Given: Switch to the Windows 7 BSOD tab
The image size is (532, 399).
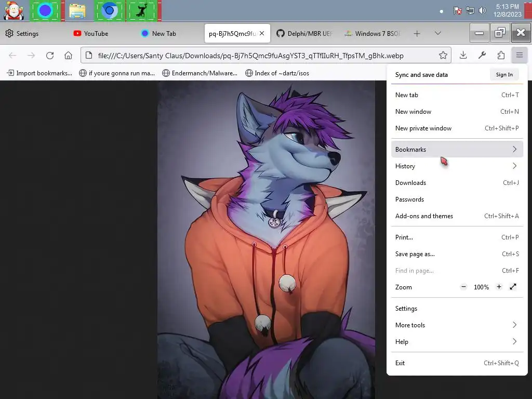Looking at the screenshot, I should tap(373, 33).
